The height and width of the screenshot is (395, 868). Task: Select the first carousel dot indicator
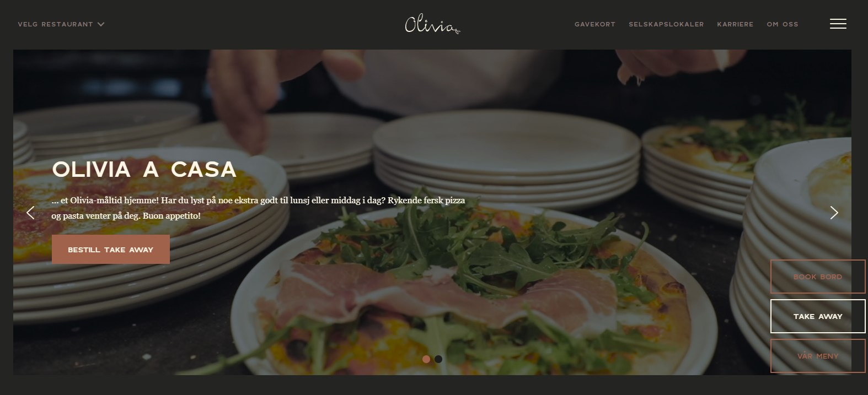pyautogui.click(x=426, y=359)
